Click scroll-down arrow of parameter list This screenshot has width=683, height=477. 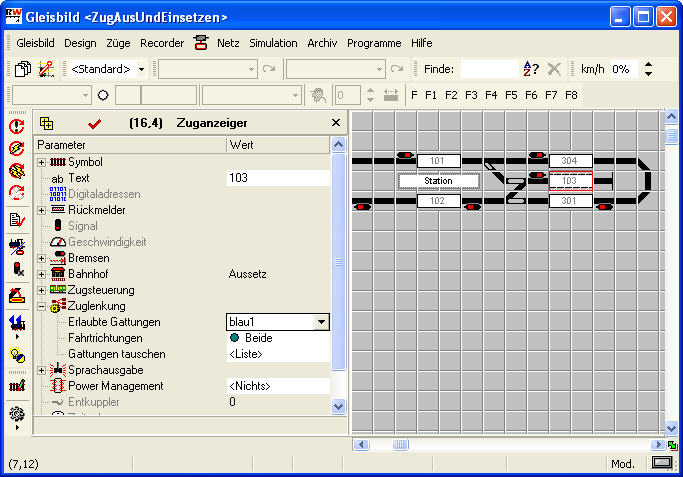pyautogui.click(x=338, y=406)
